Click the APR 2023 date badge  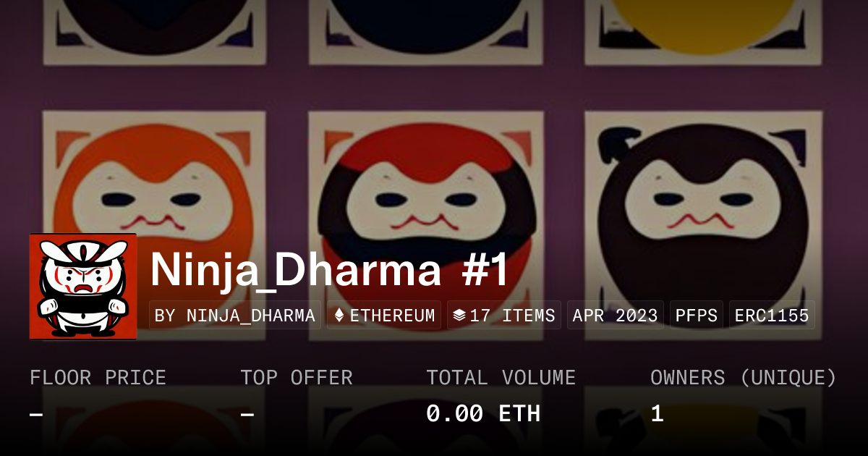(615, 316)
